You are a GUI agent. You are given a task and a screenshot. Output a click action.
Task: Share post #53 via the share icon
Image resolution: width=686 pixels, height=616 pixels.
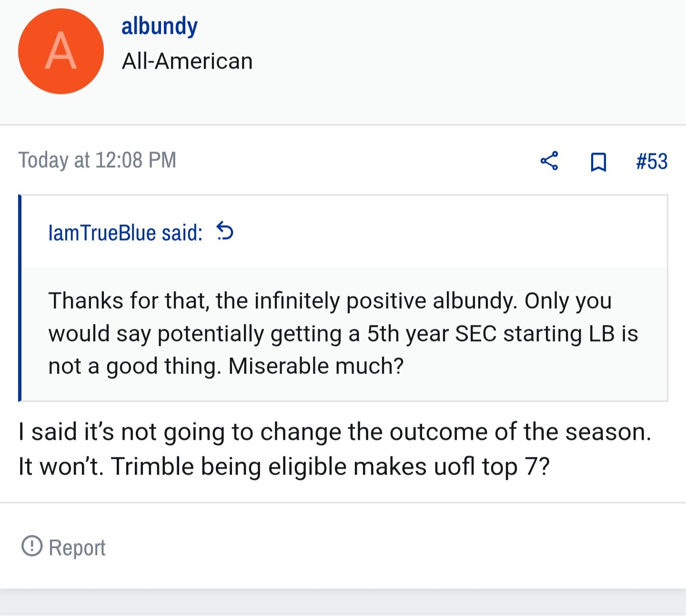[x=549, y=161]
